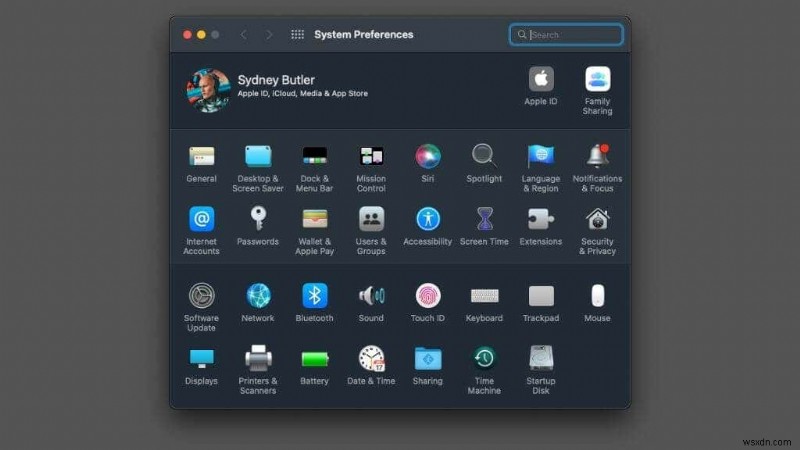Screen dimensions: 800x450
Task: Open Spotlight search settings
Action: (484, 156)
